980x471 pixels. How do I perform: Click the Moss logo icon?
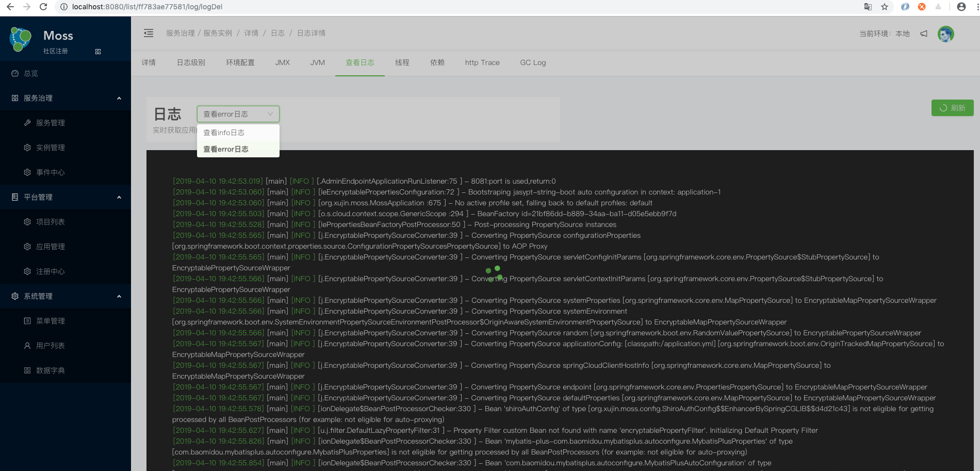pos(21,40)
